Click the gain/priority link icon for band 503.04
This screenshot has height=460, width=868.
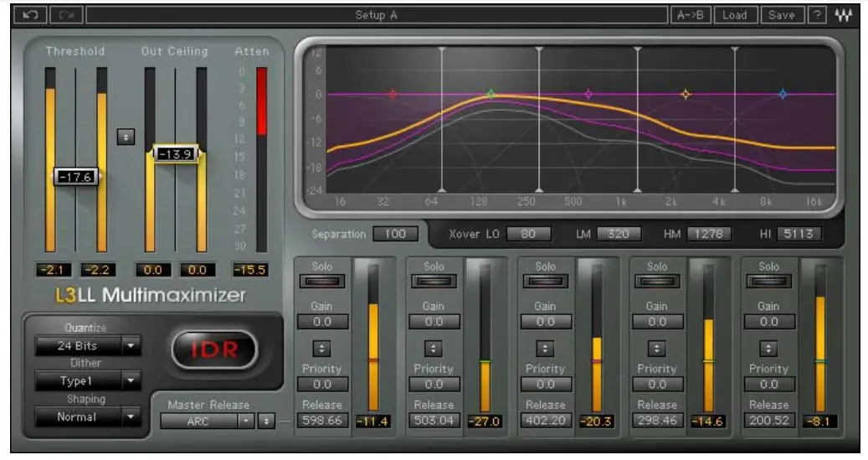[x=434, y=349]
